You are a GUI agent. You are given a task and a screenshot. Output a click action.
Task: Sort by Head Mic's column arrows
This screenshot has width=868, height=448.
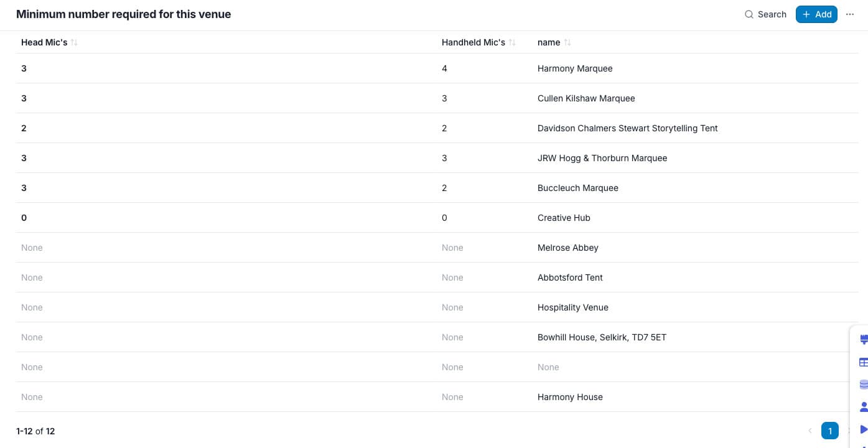coord(74,42)
